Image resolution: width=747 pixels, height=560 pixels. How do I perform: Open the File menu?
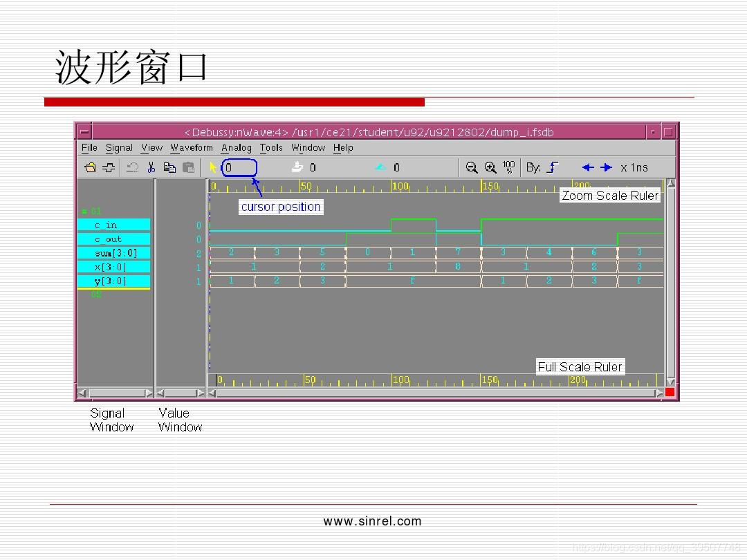click(x=89, y=148)
